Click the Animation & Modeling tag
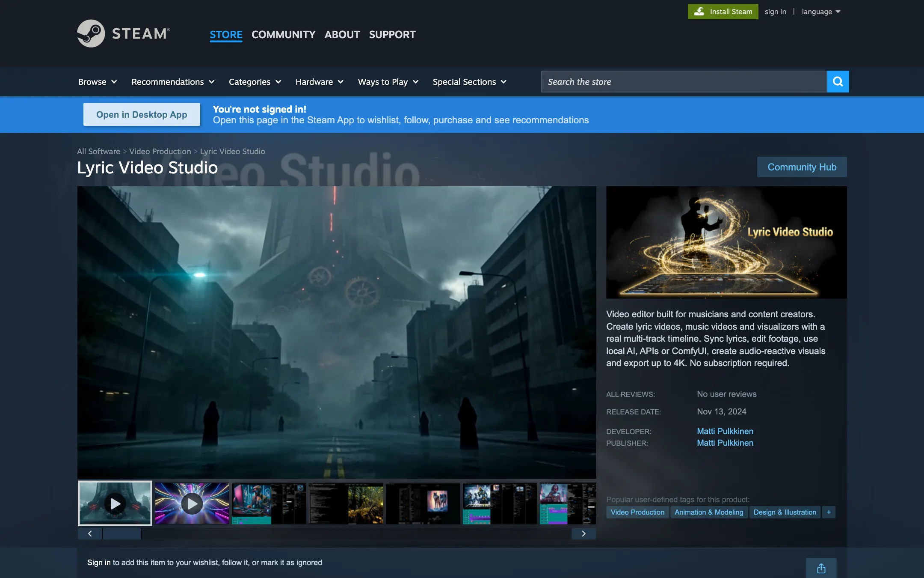Image resolution: width=924 pixels, height=578 pixels. [x=709, y=512]
